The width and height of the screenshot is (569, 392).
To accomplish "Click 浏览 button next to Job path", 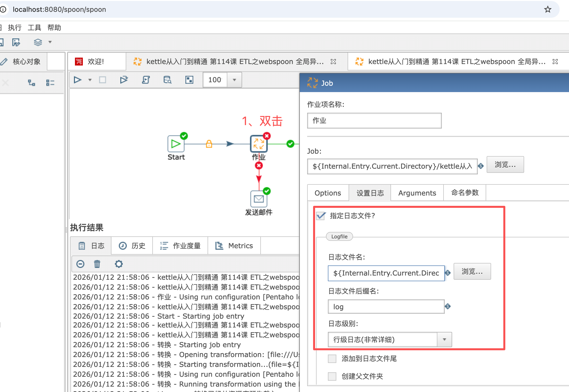I will click(505, 164).
